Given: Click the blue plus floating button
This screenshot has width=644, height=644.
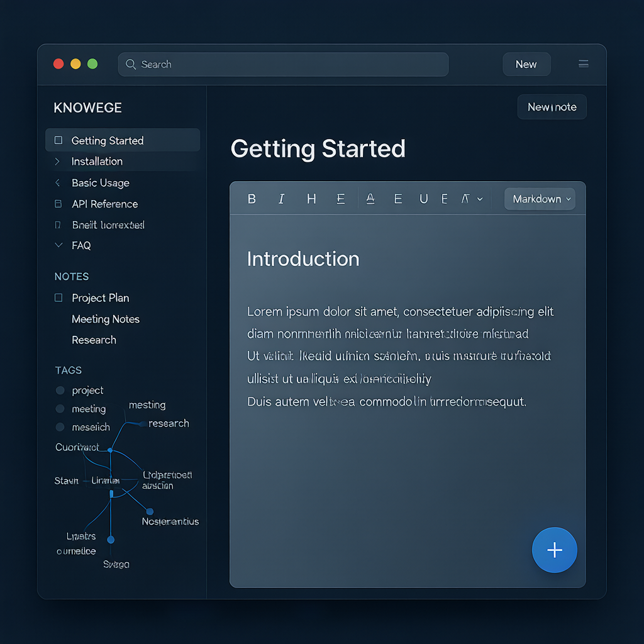Looking at the screenshot, I should [x=555, y=550].
